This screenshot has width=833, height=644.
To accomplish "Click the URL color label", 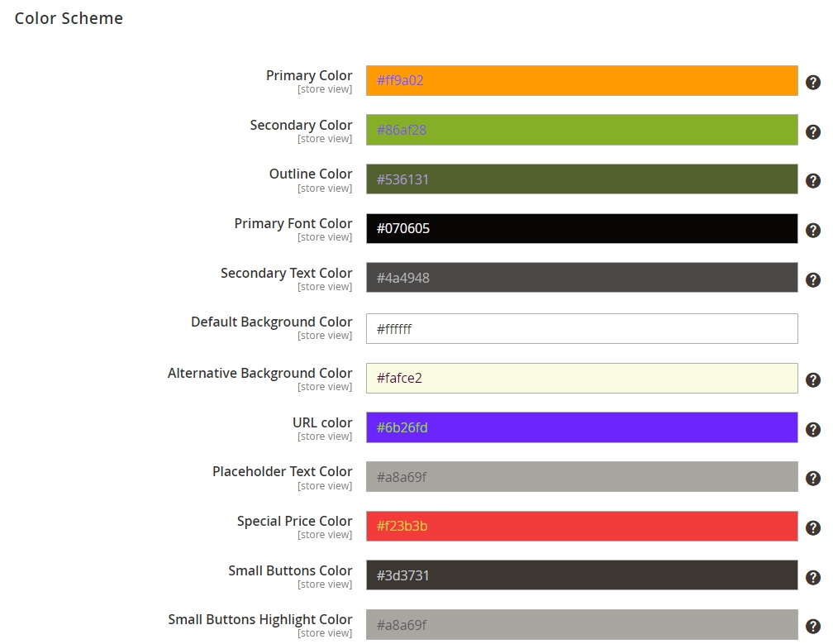I will (x=322, y=422).
